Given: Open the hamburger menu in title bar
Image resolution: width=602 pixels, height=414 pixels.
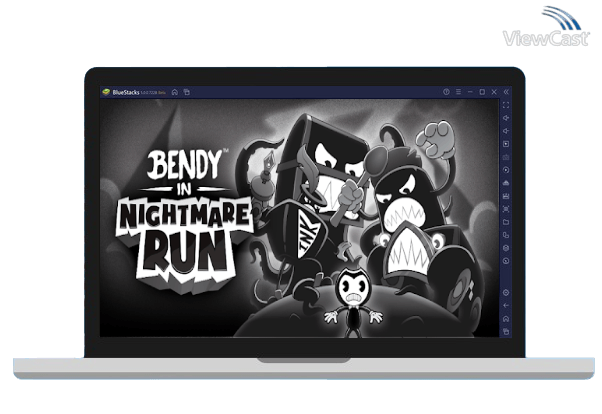Looking at the screenshot, I should 458,92.
